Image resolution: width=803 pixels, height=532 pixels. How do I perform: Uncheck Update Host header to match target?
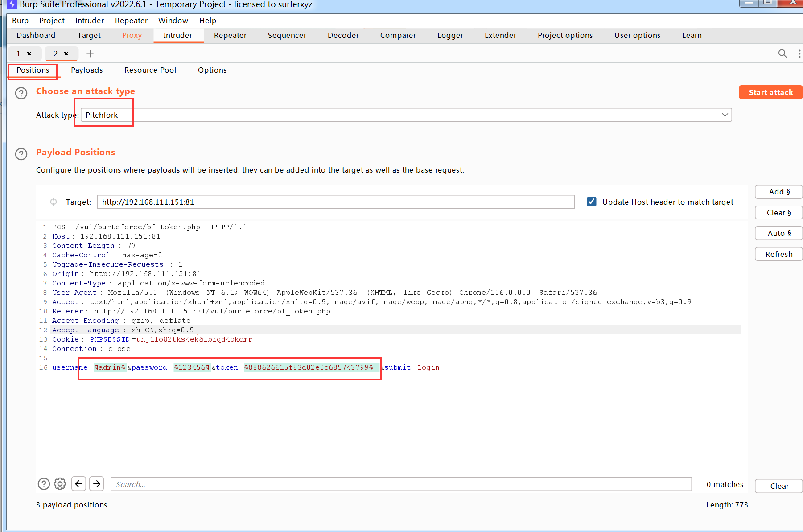592,202
